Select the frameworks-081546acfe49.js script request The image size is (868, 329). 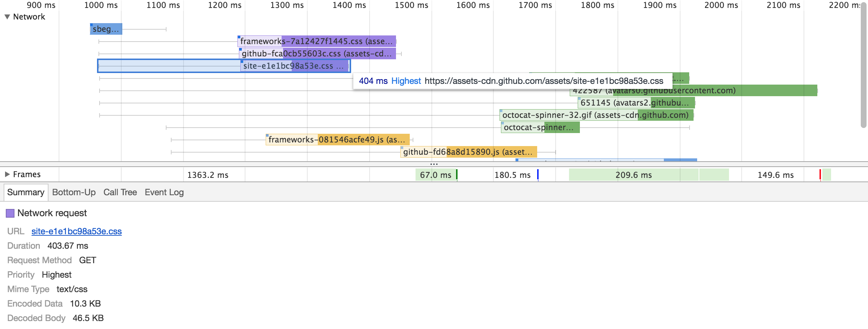click(337, 140)
